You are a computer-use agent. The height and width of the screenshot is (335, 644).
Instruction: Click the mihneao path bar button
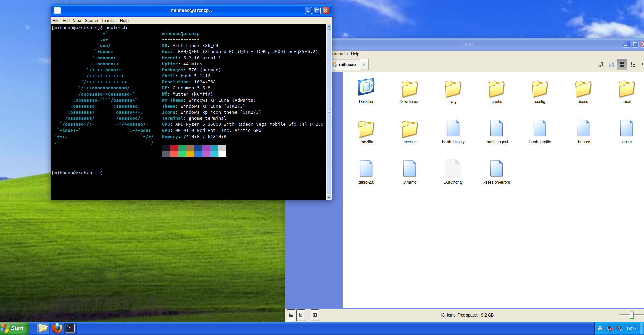pyautogui.click(x=346, y=65)
